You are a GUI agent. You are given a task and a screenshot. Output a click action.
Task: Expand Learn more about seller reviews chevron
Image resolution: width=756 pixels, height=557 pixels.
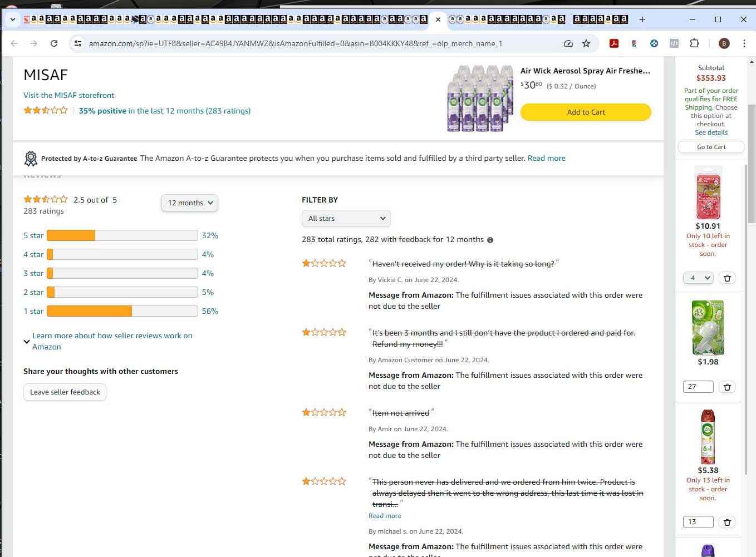coord(26,342)
